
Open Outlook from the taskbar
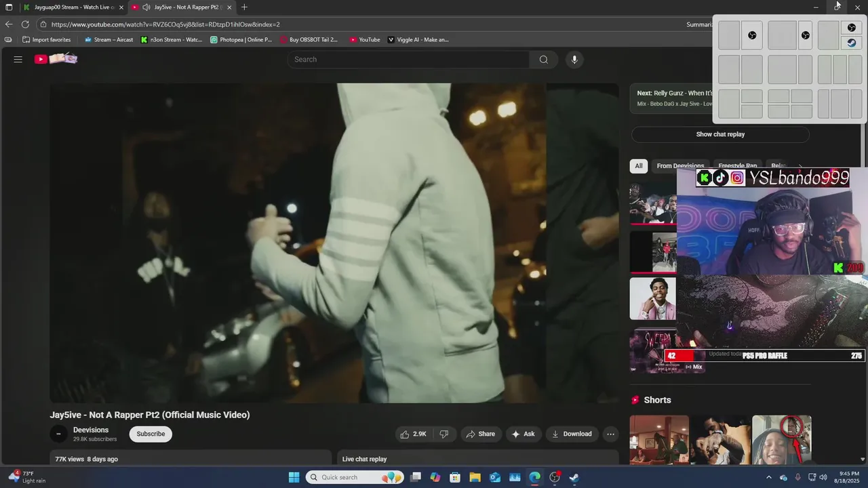click(495, 477)
